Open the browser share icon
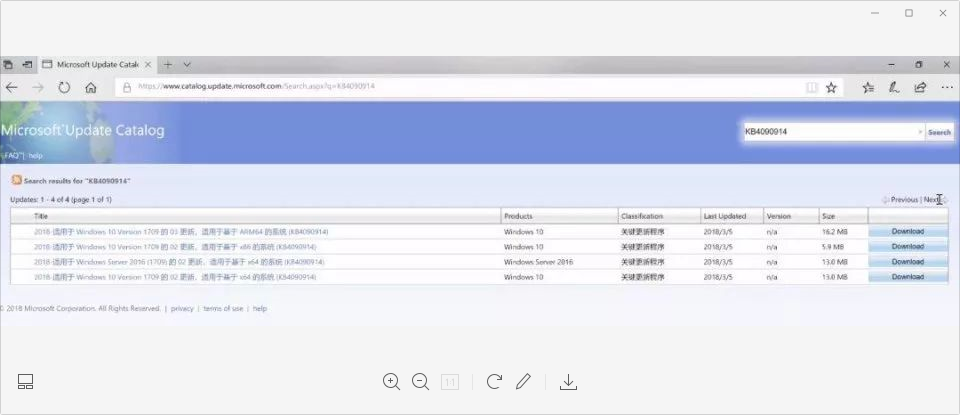960x415 pixels. (920, 87)
